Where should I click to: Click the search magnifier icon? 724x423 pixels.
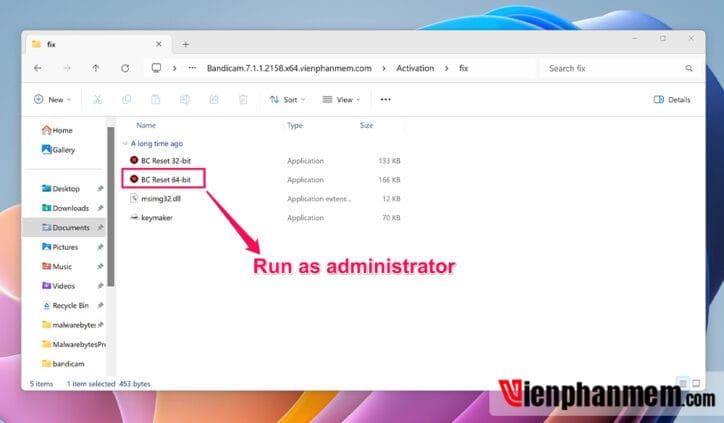(689, 68)
